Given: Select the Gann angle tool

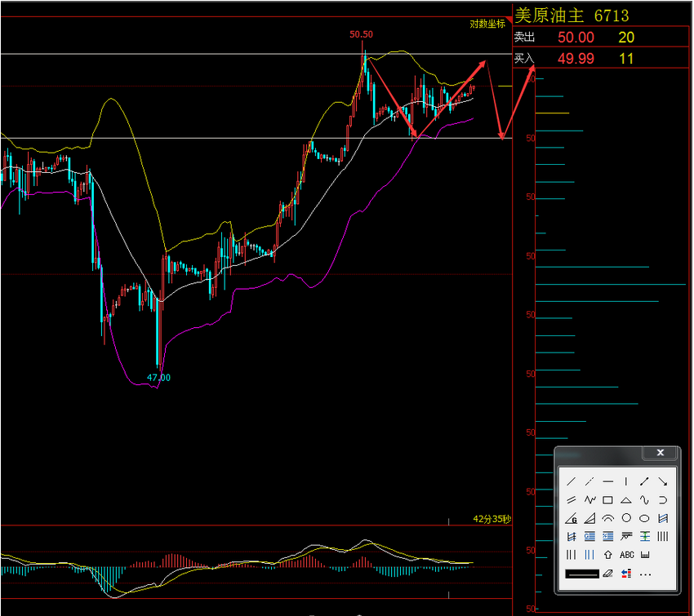Looking at the screenshot, I should click(572, 518).
